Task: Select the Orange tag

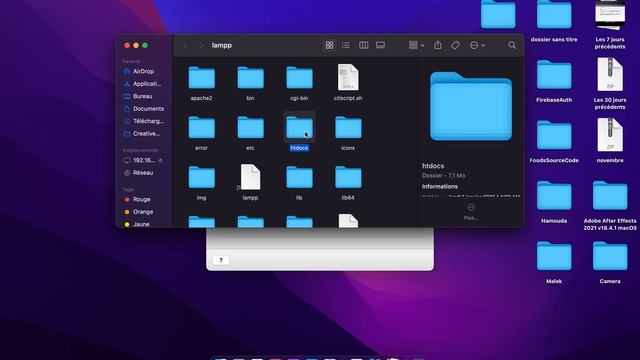Action: (x=144, y=212)
